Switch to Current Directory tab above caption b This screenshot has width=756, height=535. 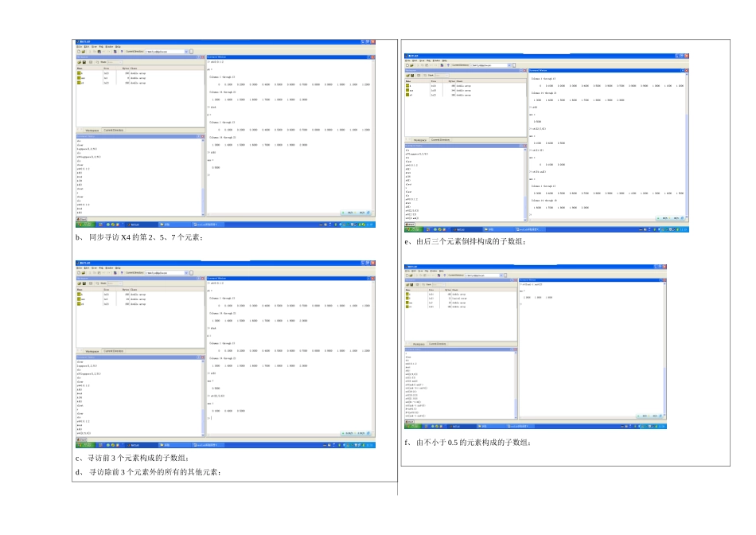pos(114,131)
